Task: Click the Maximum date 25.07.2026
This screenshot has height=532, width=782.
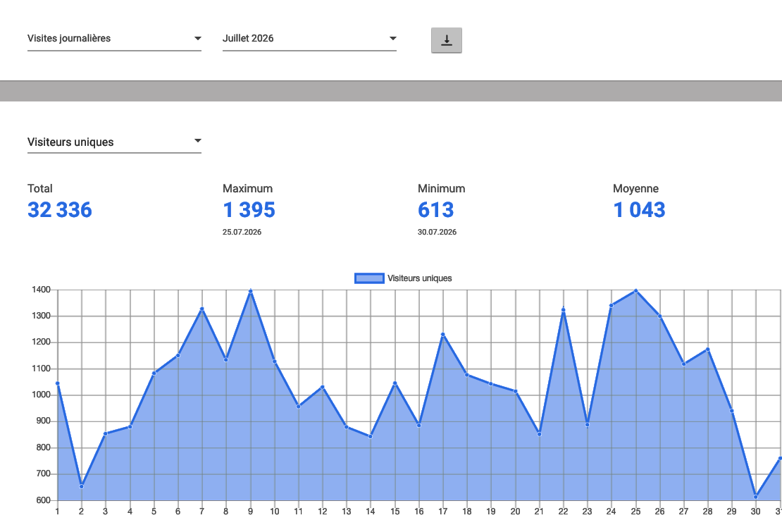Action: tap(242, 232)
